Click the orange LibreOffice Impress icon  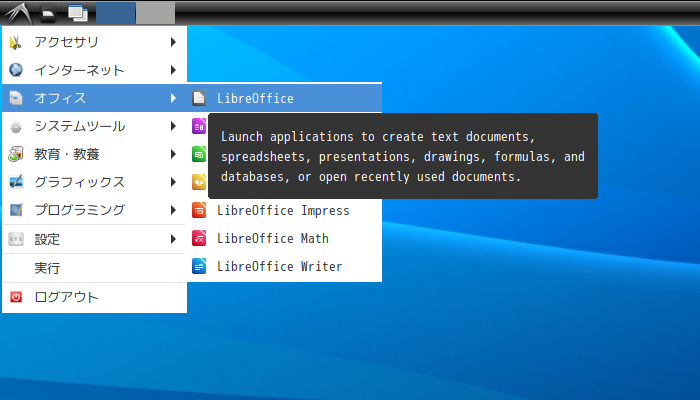199,210
